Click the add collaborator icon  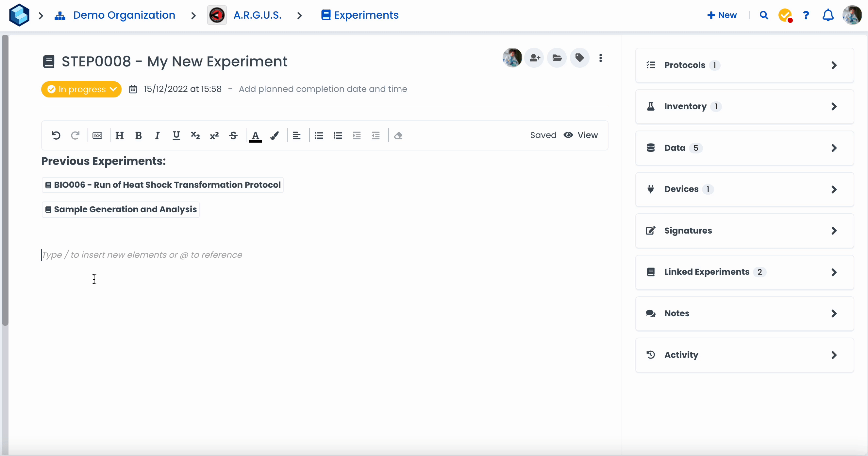tap(534, 58)
